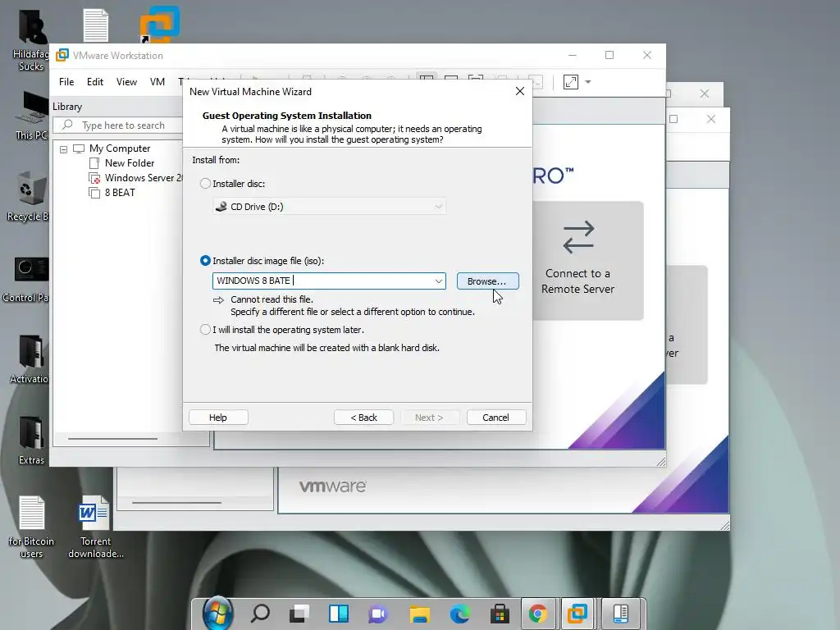Image resolution: width=840 pixels, height=630 pixels.
Task: Select the 8 BEAT virtual machine
Action: 120,192
